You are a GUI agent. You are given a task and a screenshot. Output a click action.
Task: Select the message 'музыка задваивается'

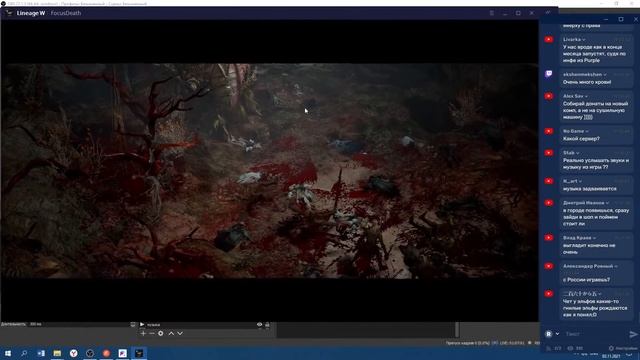[x=589, y=189]
